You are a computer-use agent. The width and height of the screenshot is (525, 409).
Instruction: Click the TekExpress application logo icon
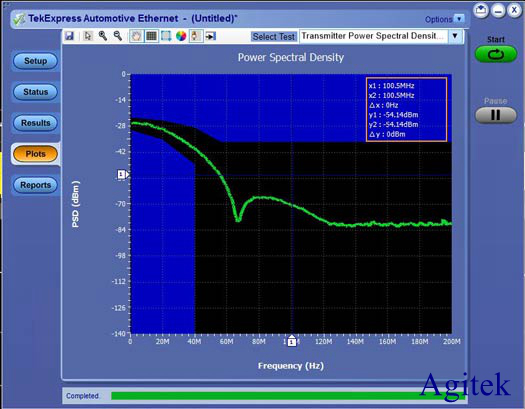pos(19,19)
